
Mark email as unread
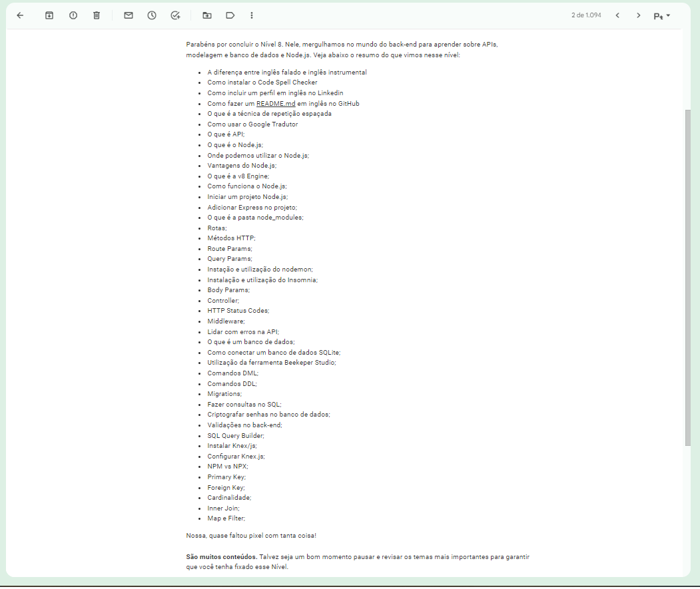(129, 15)
